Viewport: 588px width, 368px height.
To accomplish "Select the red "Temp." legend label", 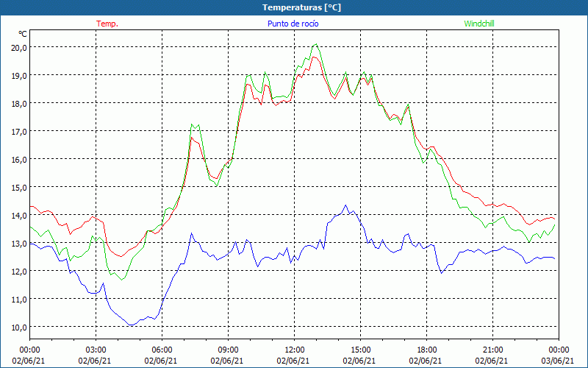I will click(x=107, y=24).
